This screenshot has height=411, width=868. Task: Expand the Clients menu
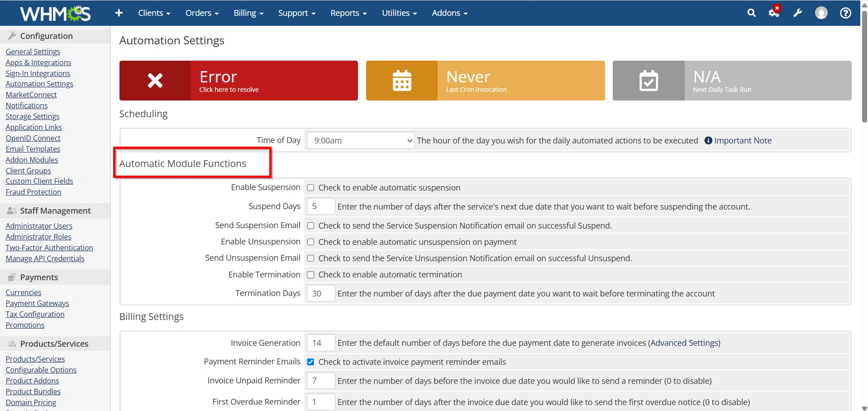tap(154, 13)
